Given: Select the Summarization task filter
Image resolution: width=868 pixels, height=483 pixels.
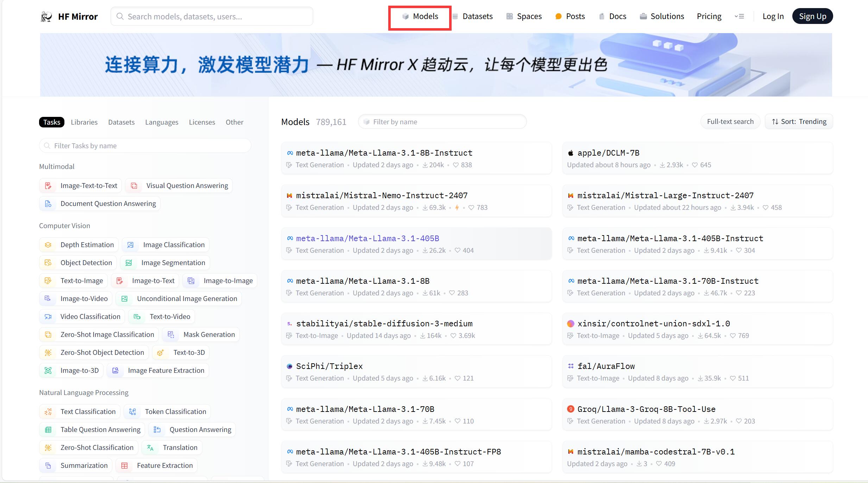Looking at the screenshot, I should [76, 465].
